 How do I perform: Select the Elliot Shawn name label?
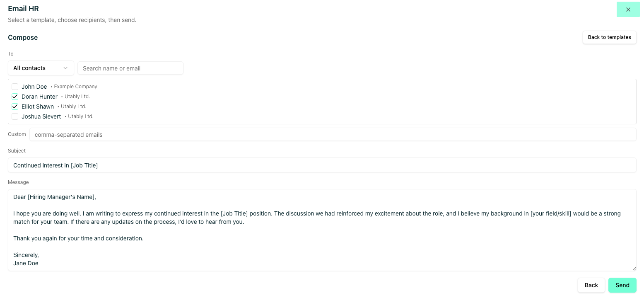tap(38, 107)
